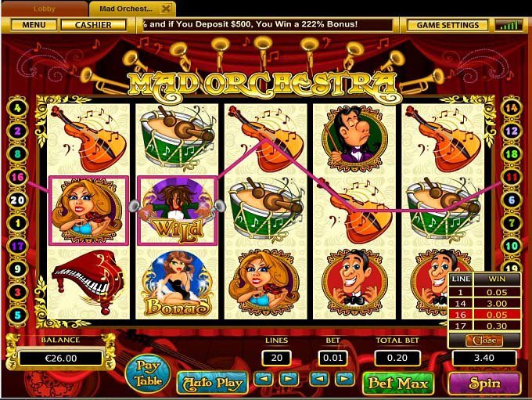Increase the bet amount

pyautogui.click(x=345, y=379)
